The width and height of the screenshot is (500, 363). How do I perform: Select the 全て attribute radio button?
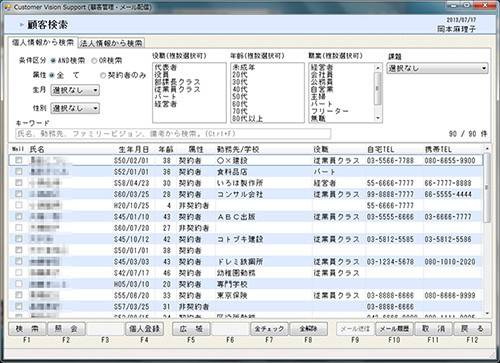[52, 75]
